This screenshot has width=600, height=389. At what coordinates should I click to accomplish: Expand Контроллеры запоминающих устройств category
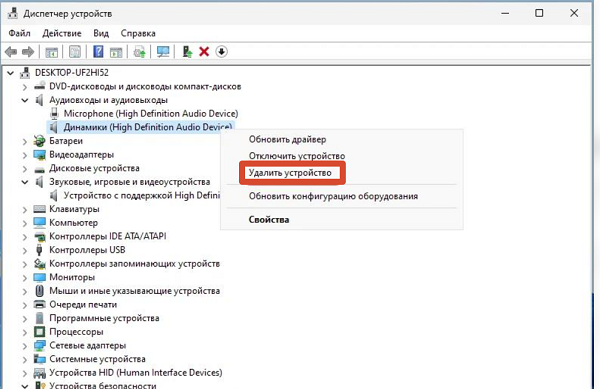coord(25,264)
